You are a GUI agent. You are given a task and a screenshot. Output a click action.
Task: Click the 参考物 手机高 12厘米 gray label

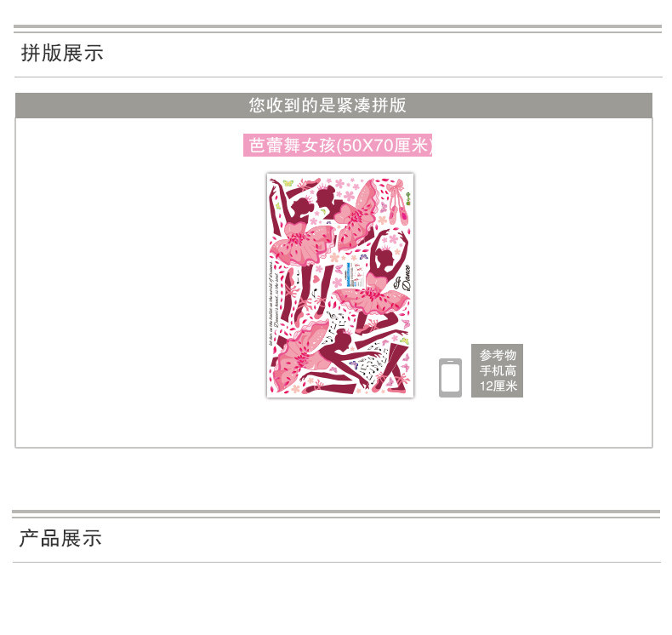pos(497,370)
